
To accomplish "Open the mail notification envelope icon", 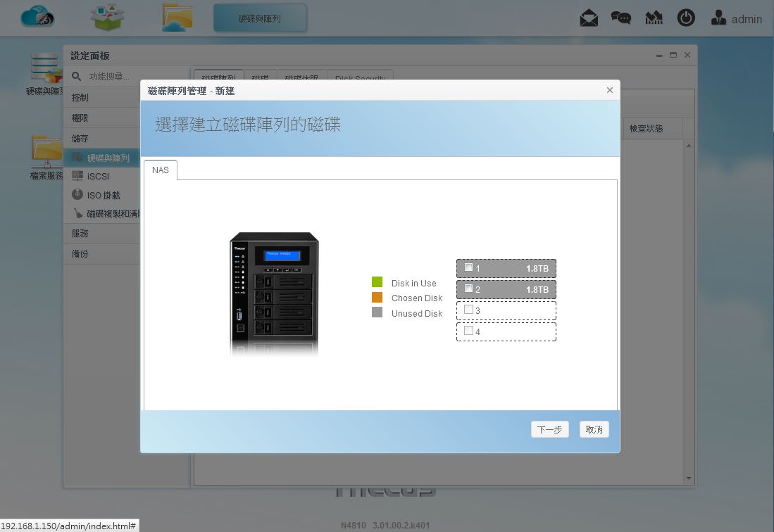I will (x=588, y=18).
